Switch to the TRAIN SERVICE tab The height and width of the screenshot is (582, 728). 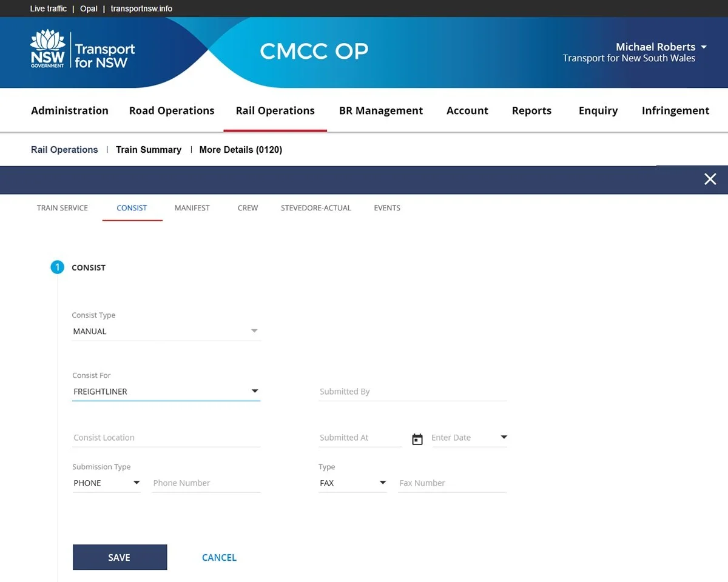62,208
